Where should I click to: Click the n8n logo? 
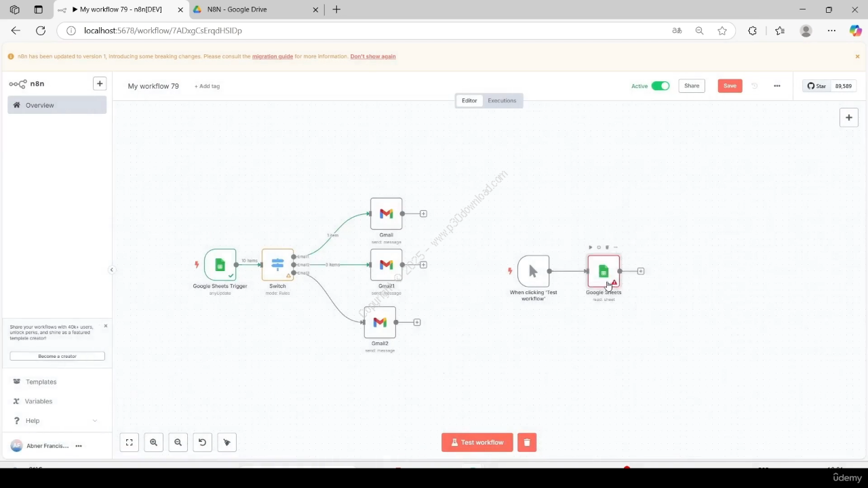26,84
